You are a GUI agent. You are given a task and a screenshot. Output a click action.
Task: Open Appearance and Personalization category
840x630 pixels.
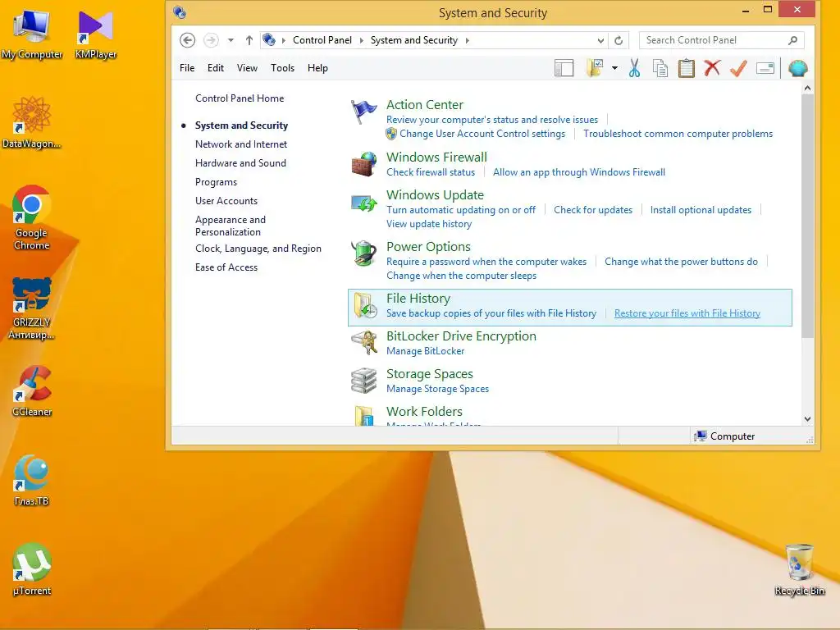(231, 226)
